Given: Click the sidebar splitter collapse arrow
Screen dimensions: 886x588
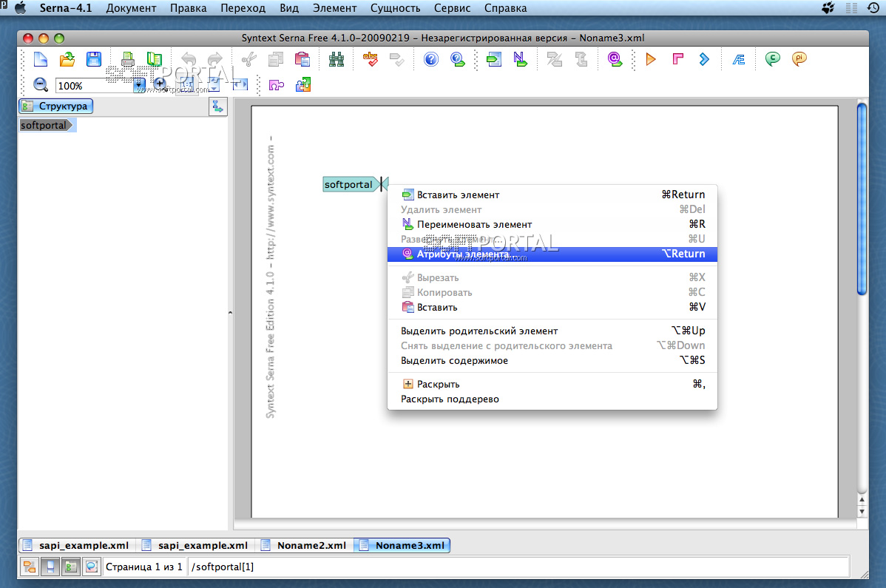Looking at the screenshot, I should pos(230,312).
